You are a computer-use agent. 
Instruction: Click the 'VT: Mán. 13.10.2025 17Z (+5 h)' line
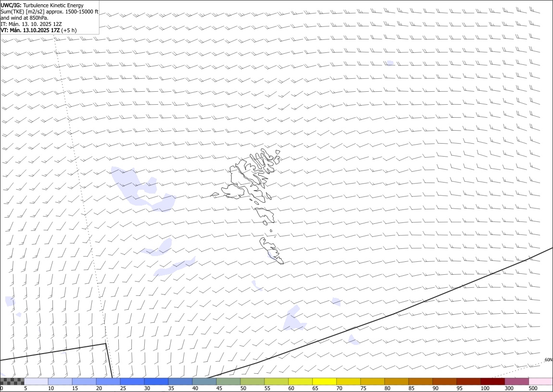pyautogui.click(x=38, y=30)
